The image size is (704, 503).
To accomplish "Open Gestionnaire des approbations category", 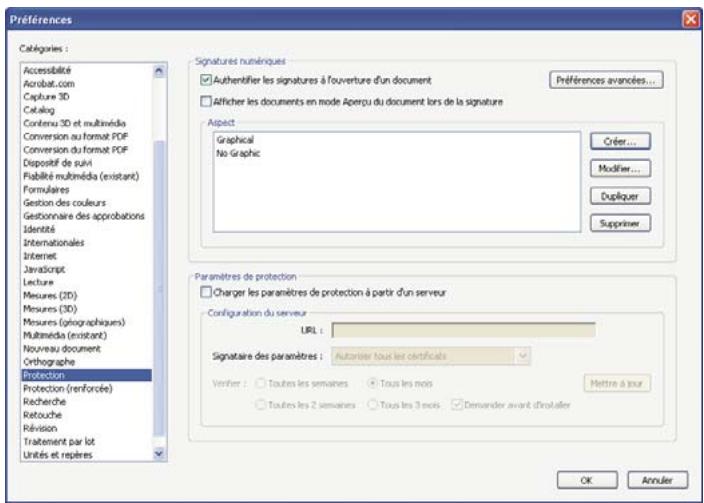I will click(84, 216).
